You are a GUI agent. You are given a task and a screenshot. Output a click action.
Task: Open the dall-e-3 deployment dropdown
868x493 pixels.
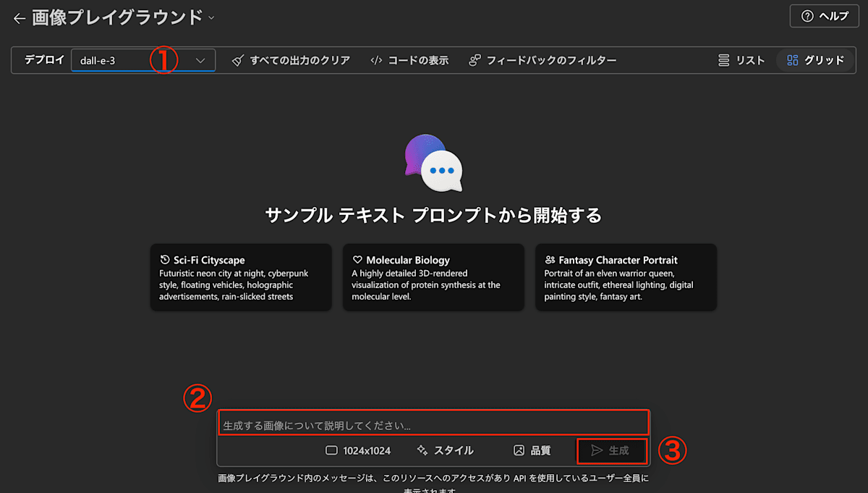click(x=143, y=61)
